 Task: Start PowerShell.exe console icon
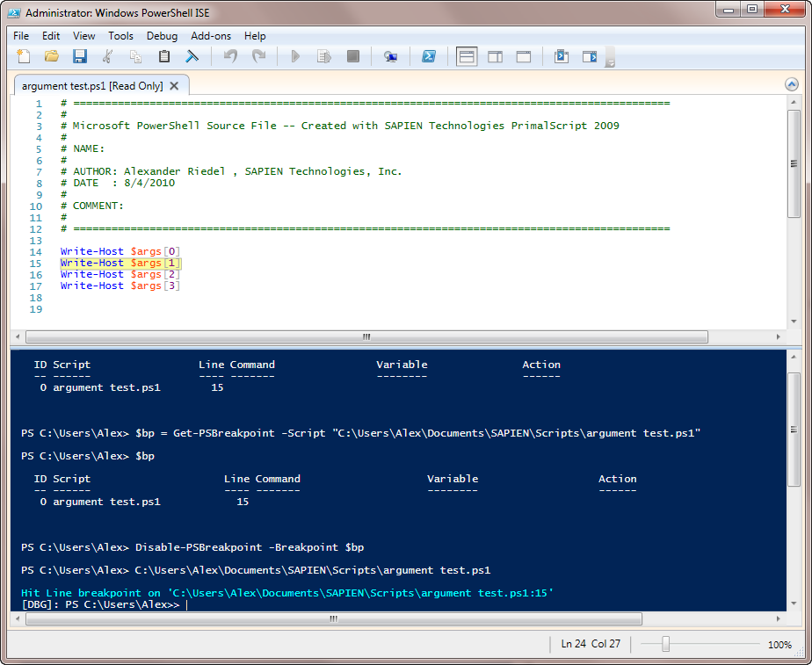(429, 56)
